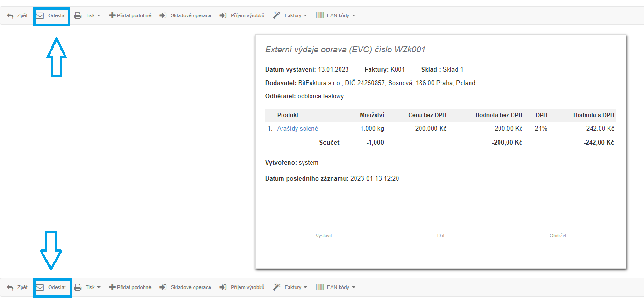Click the printer icon in top toolbar
The width and height of the screenshot is (644, 306).
coord(78,15)
